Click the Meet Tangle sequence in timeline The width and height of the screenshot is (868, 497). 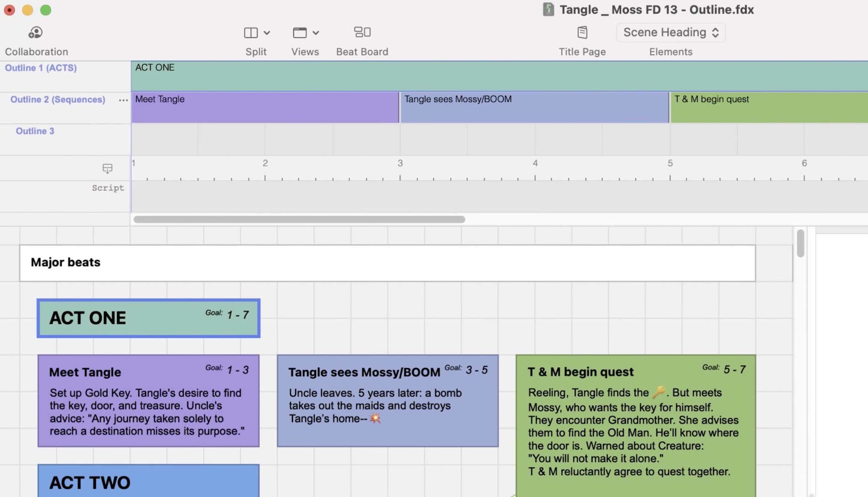point(265,108)
